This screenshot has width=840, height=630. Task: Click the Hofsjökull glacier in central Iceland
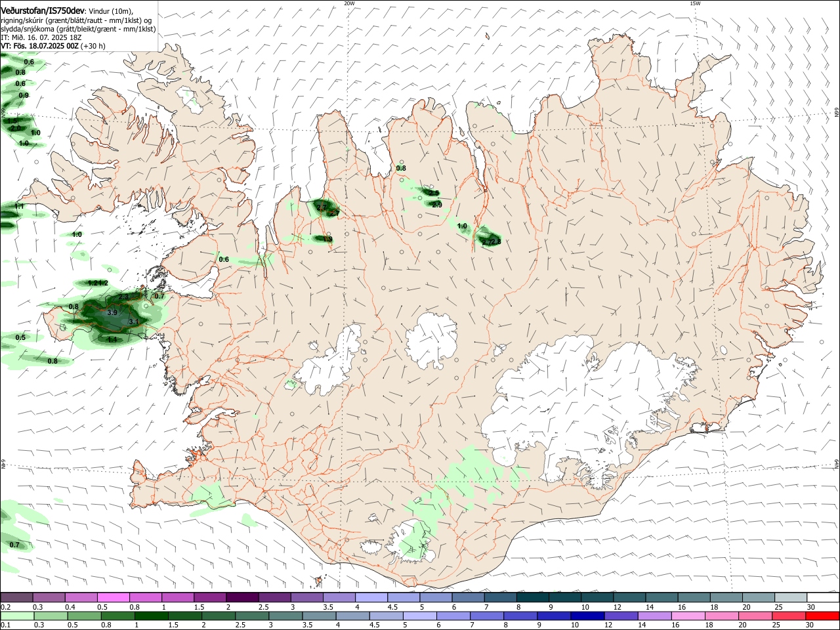[x=431, y=340]
